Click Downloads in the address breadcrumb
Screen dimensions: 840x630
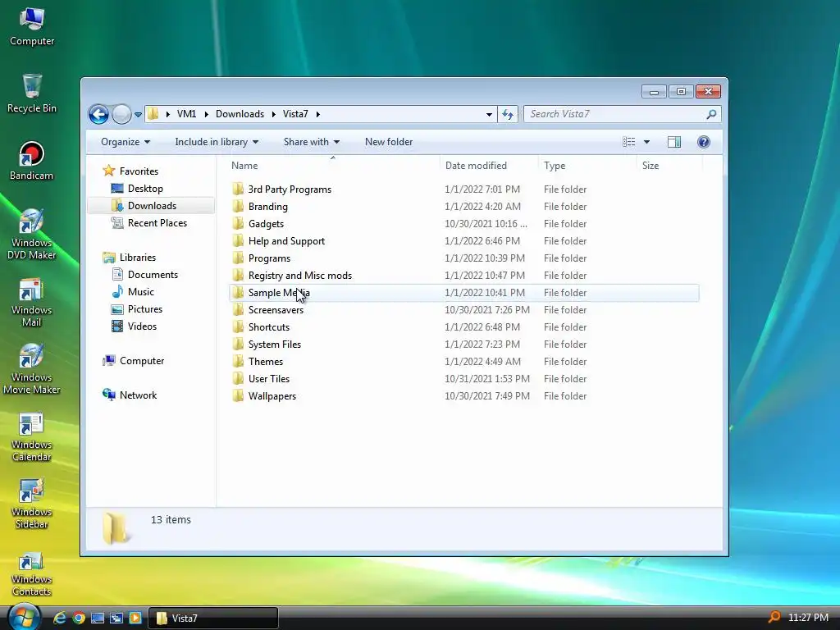point(240,114)
